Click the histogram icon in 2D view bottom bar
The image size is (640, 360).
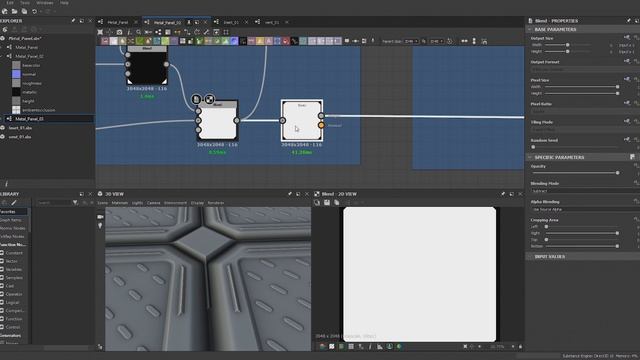pos(380,347)
